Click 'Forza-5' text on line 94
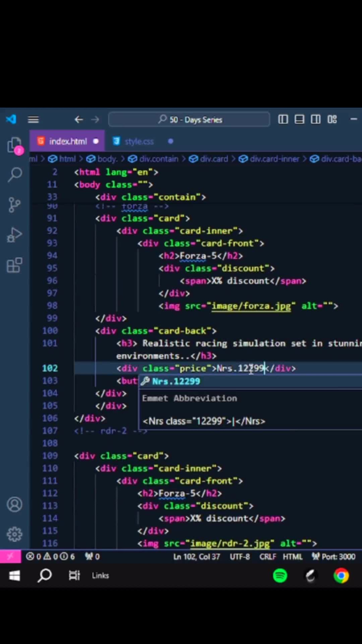The height and width of the screenshot is (644, 362). coord(198,256)
